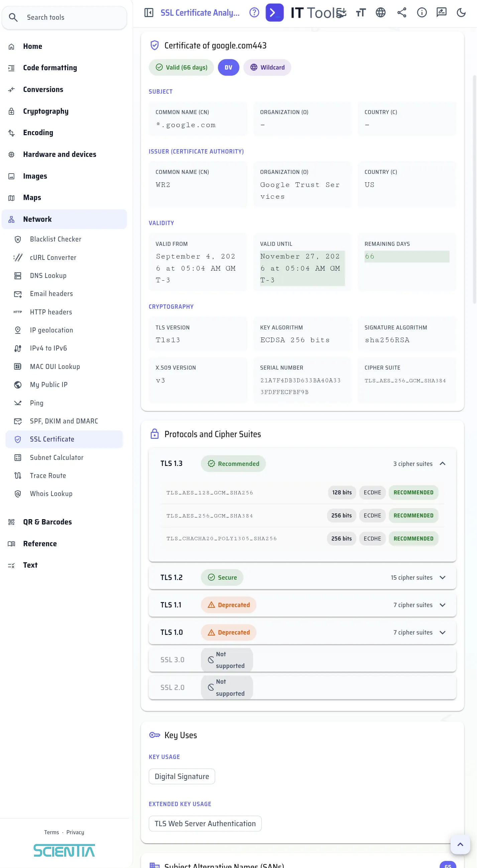Expand Images category

tap(64, 176)
